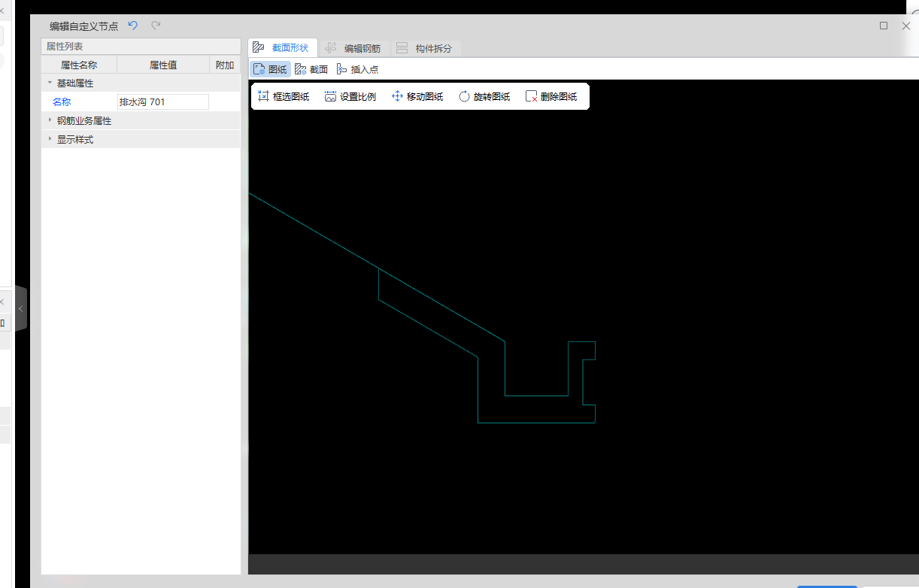
Task: Open the 设置比例 tool
Action: coord(350,96)
